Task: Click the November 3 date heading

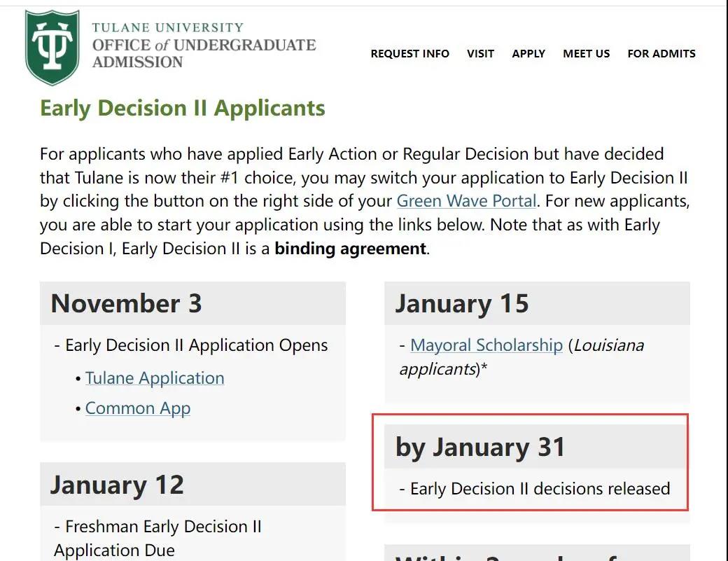Action: (127, 304)
